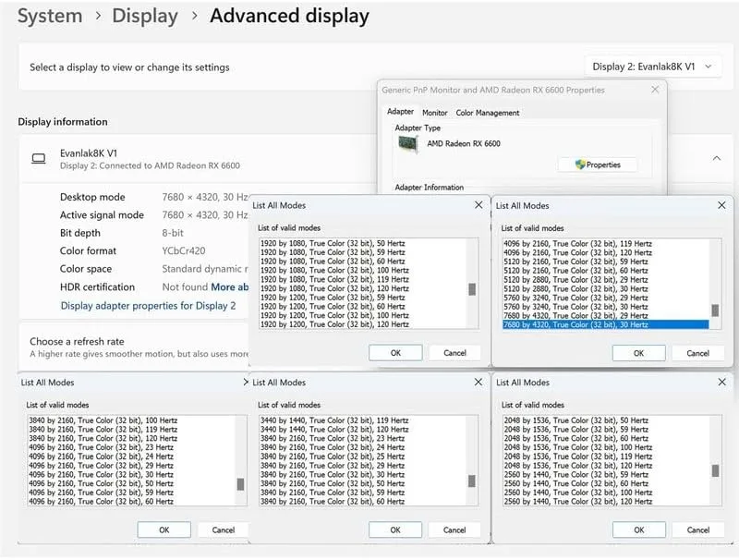The width and height of the screenshot is (739, 560).
Task: Select the Adapter tab
Action: [400, 112]
